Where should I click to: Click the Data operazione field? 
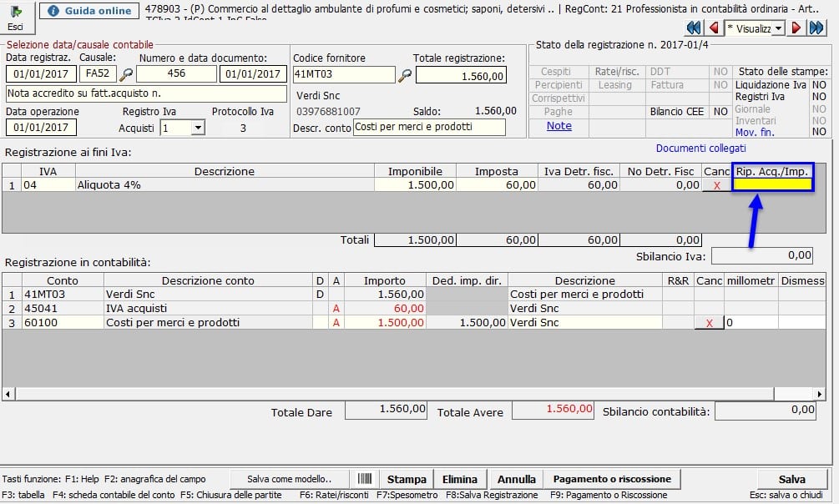coord(41,128)
